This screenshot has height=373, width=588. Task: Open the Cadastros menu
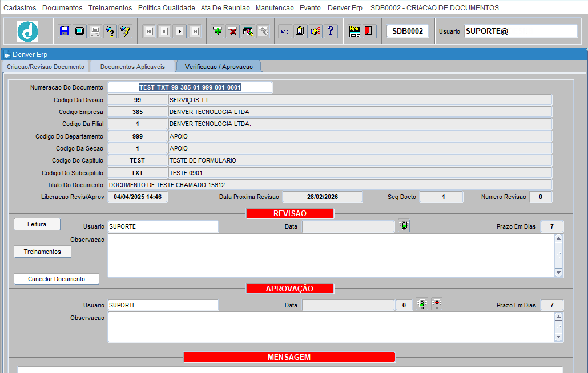(x=20, y=8)
